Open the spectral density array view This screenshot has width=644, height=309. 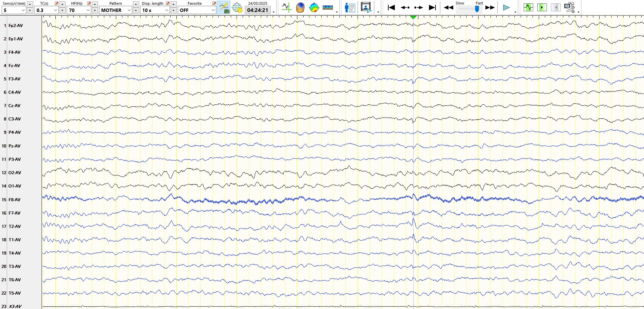328,7
